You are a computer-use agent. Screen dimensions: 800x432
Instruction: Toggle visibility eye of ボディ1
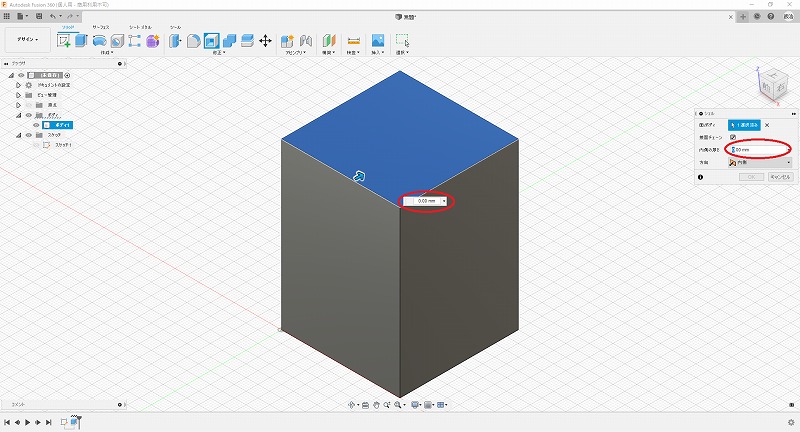36,125
